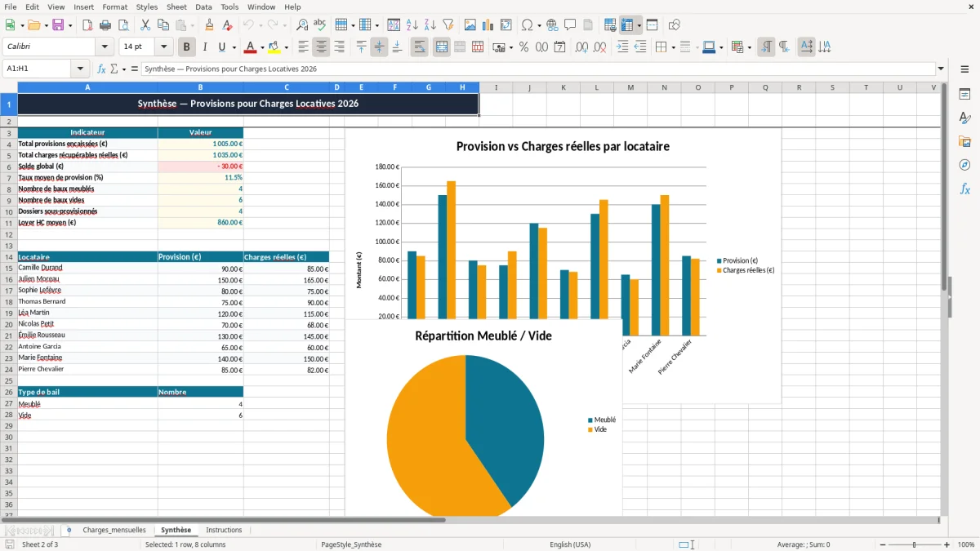Toggle Wrap Text
This screenshot has width=980, height=551.
click(419, 47)
